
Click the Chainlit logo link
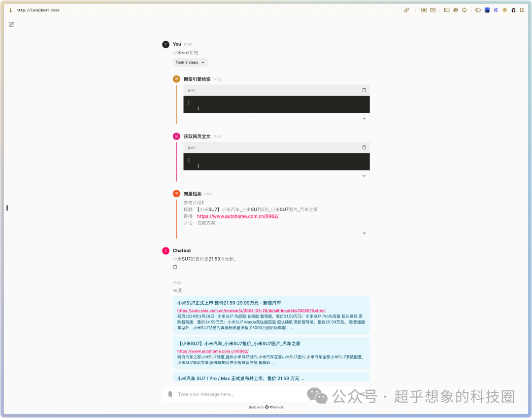[x=274, y=407]
